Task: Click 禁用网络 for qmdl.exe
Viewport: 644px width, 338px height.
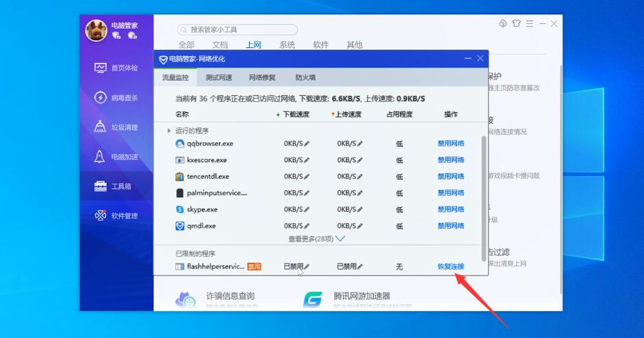Action: [450, 226]
